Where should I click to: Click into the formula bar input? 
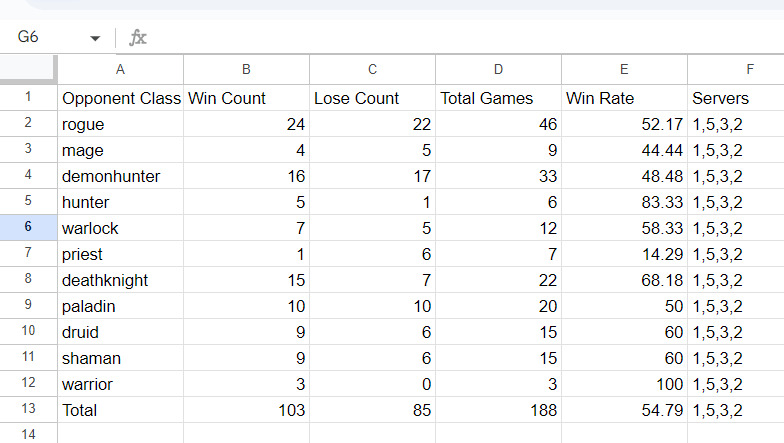pos(465,38)
